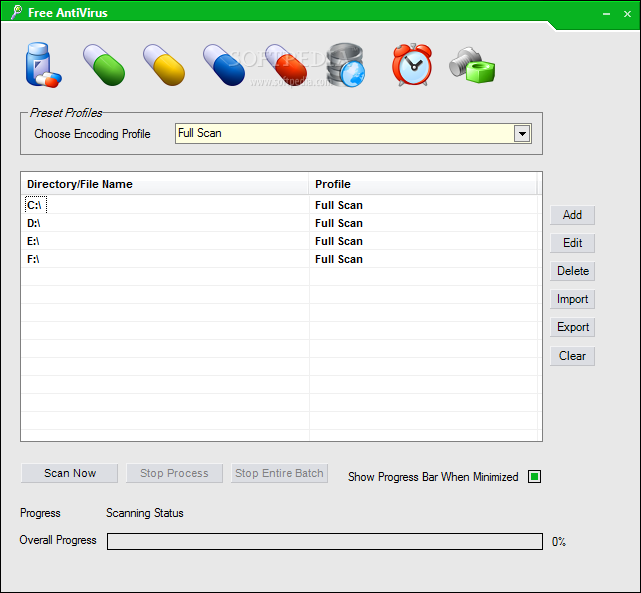Click the Stop Entire Batch button
The height and width of the screenshot is (593, 641).
click(279, 473)
